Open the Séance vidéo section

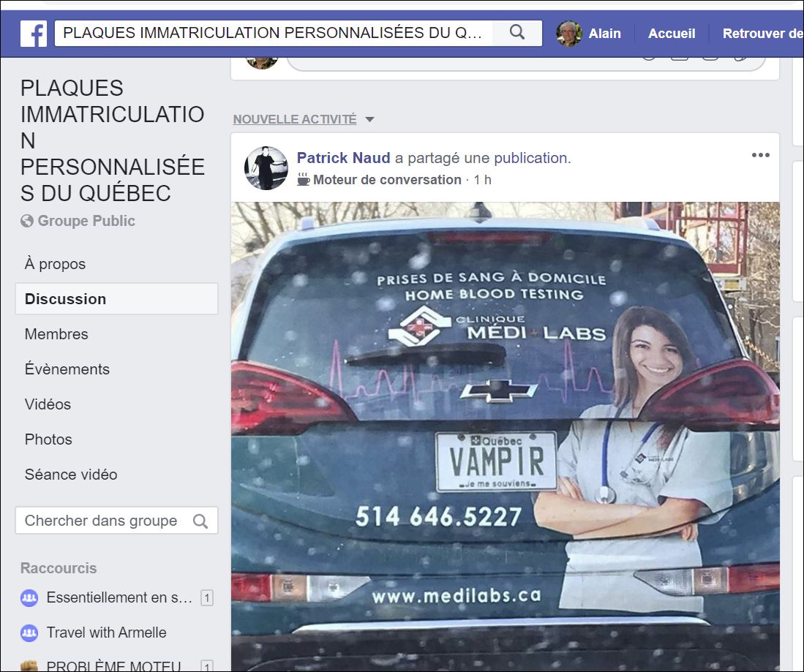coord(71,475)
